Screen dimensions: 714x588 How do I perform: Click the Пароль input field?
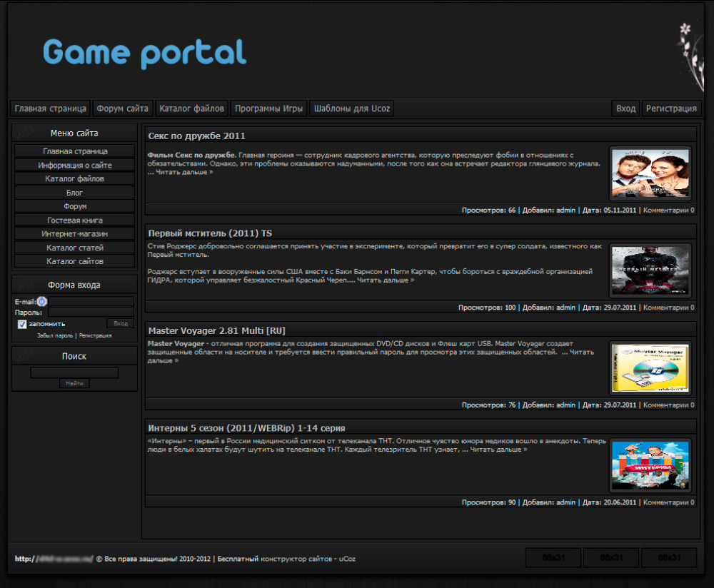click(91, 313)
